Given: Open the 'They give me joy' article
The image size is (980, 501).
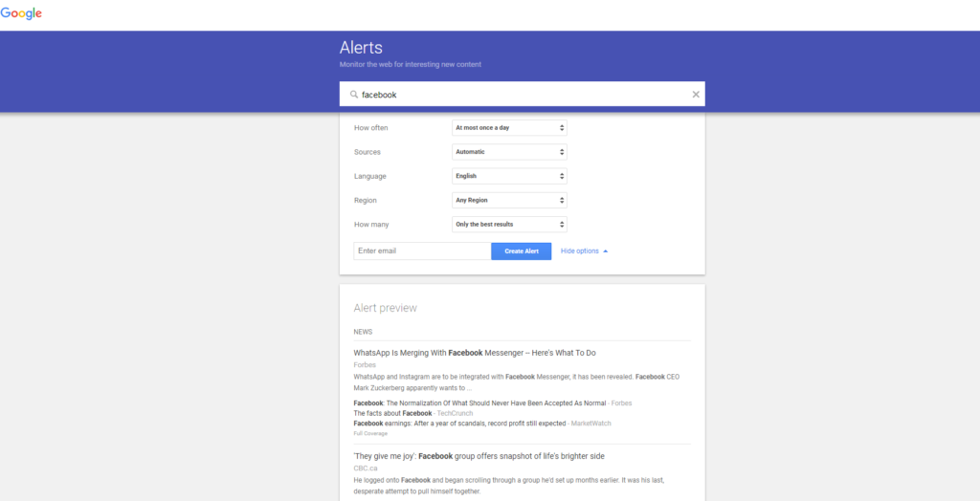Looking at the screenshot, I should pyautogui.click(x=479, y=456).
